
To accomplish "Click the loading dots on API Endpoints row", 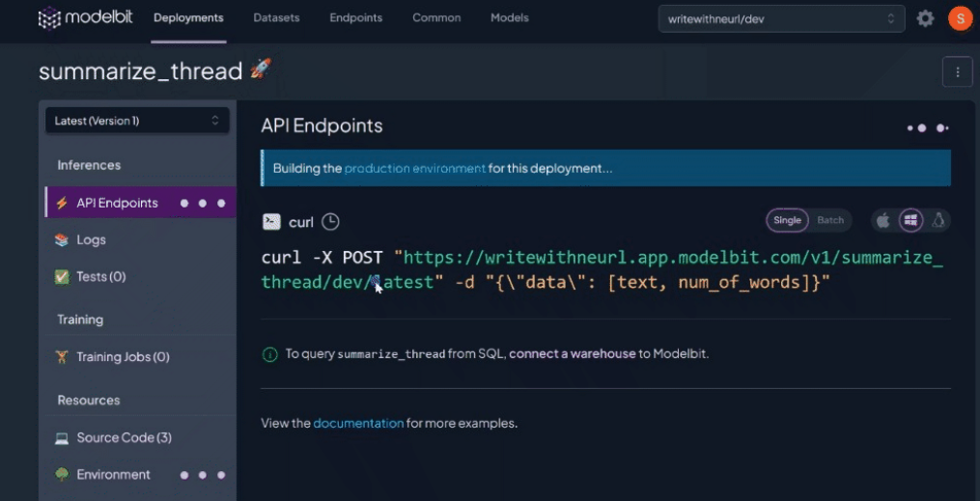I will pos(203,203).
